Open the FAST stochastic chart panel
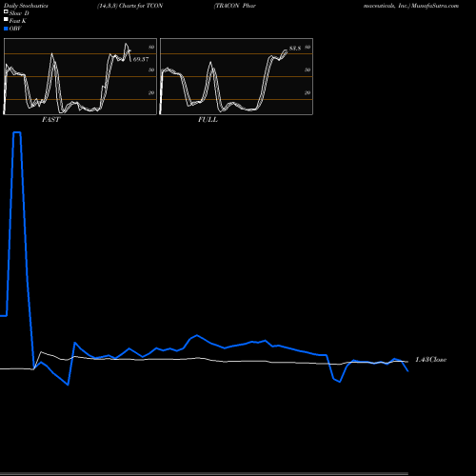The image size is (476, 476). point(80,76)
